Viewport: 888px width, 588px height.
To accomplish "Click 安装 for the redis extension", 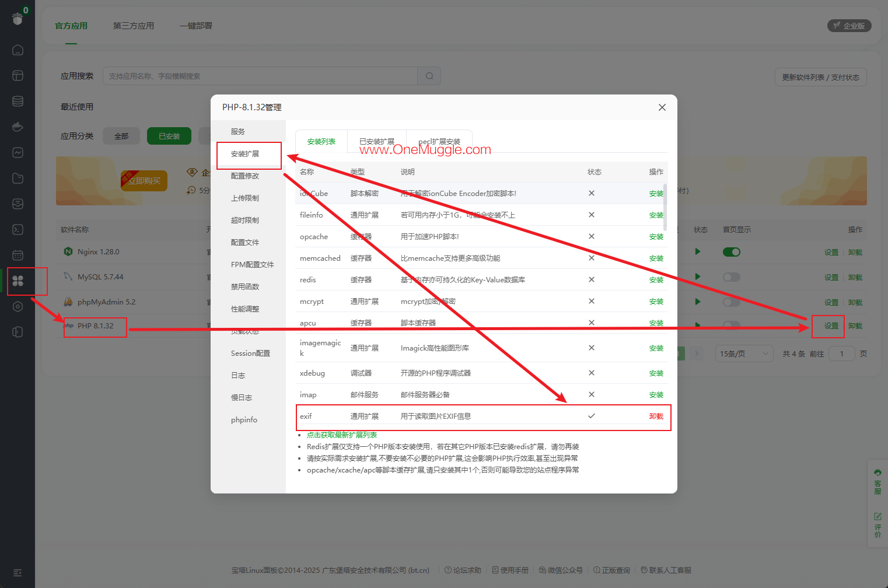I will pos(656,280).
